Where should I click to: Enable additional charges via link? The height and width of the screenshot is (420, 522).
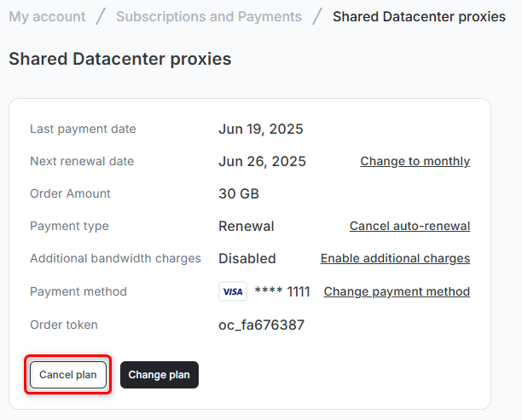point(395,258)
